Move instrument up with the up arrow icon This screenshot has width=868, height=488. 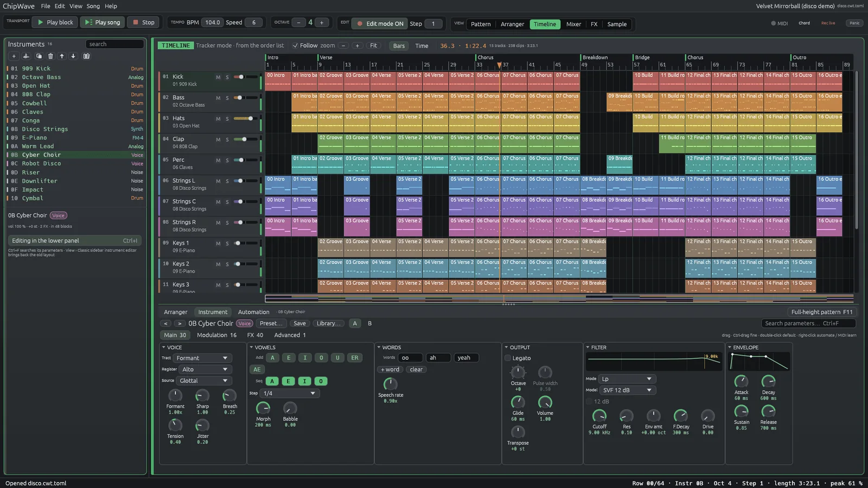62,56
